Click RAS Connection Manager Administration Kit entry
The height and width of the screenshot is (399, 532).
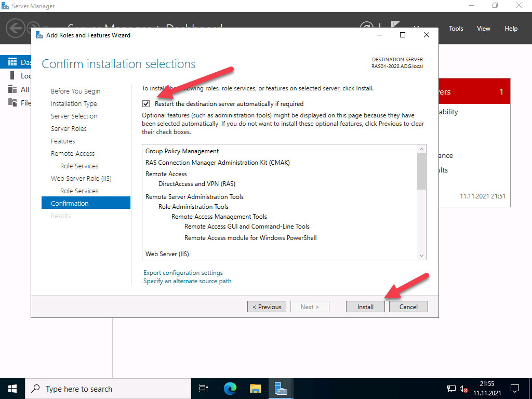[218, 163]
